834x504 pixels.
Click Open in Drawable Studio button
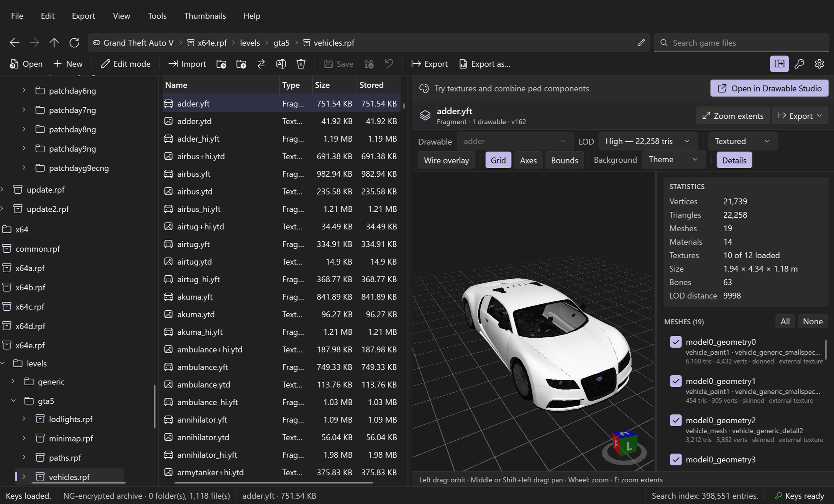[x=769, y=88]
